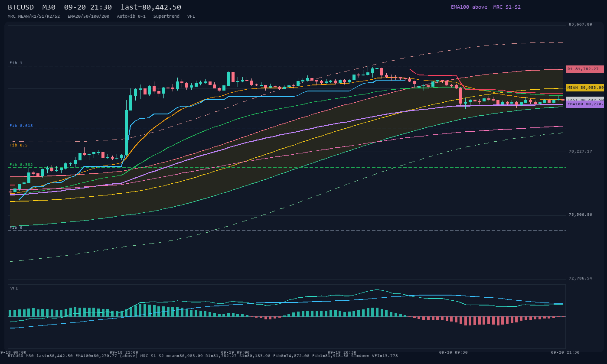Viewport: 607px width, 364px height.
Task: Click the R1 81,782.27 price tag
Action: [x=585, y=69]
